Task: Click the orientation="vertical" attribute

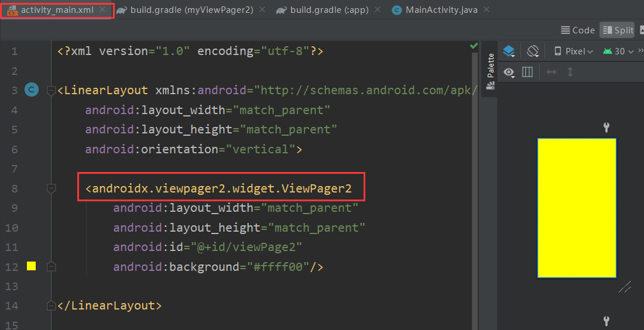Action: (191, 149)
